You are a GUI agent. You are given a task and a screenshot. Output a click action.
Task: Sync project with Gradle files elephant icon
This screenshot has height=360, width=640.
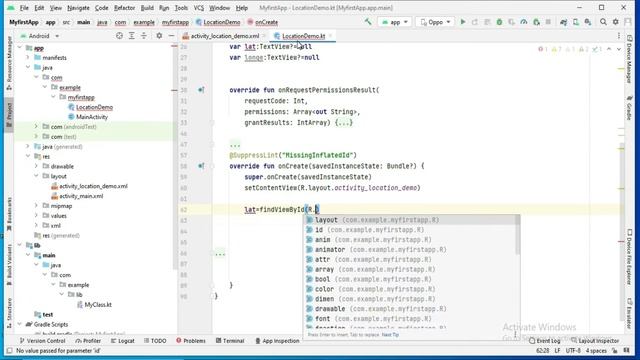(x=564, y=22)
